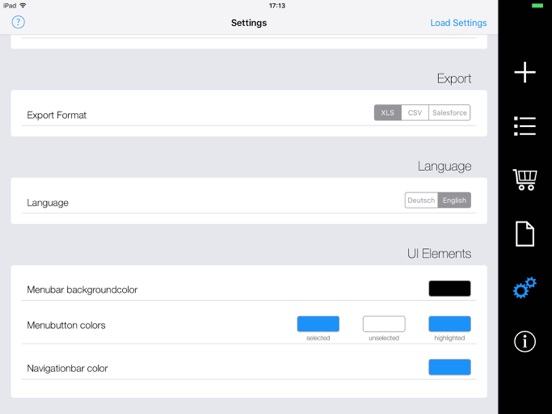Switch language to Deutsch
Screen dimensions: 552x414
pyautogui.click(x=421, y=200)
